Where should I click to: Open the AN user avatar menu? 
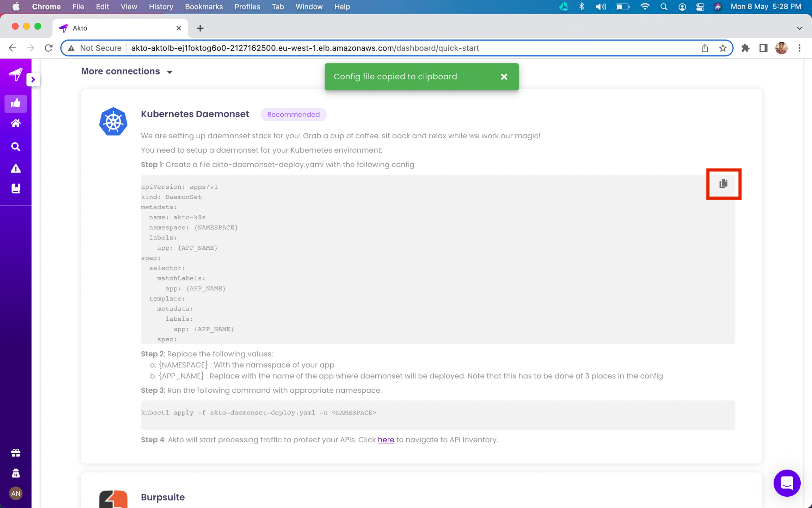tap(16, 493)
